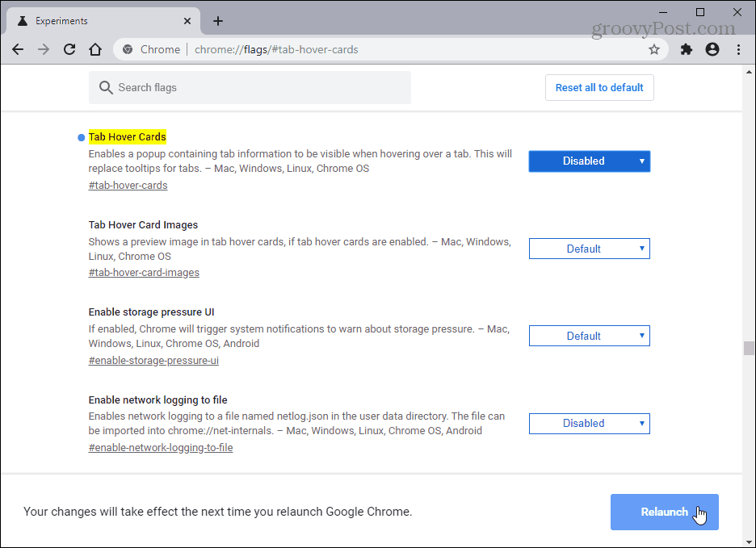756x548 pixels.
Task: Close the Experiments tab
Action: point(187,21)
